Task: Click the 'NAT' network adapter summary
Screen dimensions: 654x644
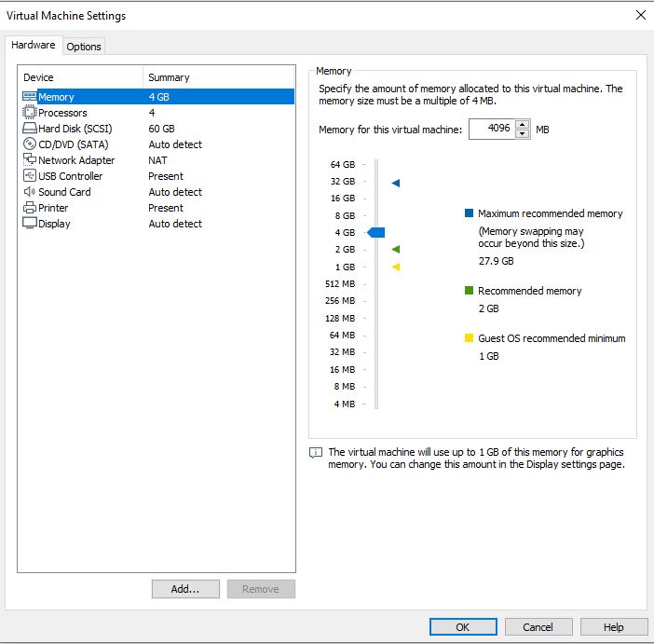Action: 157,160
